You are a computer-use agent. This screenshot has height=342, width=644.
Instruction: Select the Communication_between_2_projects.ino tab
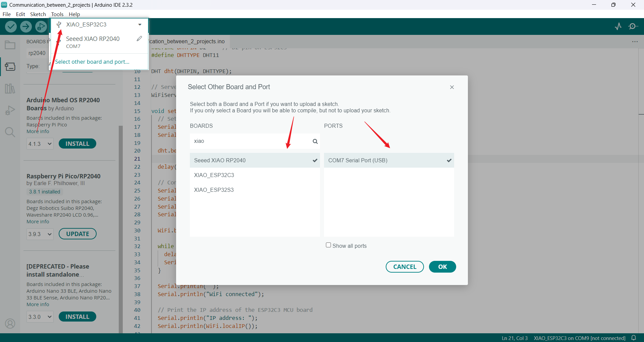189,41
